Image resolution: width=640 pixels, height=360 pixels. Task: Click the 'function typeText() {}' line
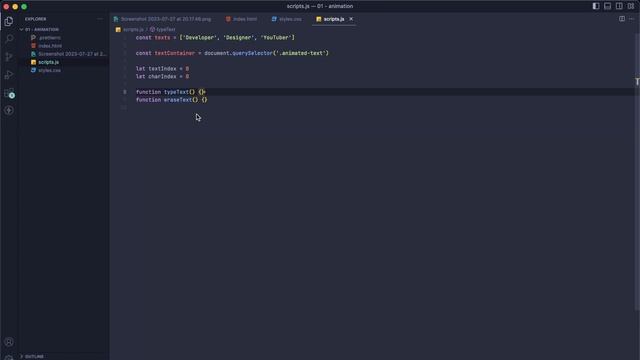[171, 92]
